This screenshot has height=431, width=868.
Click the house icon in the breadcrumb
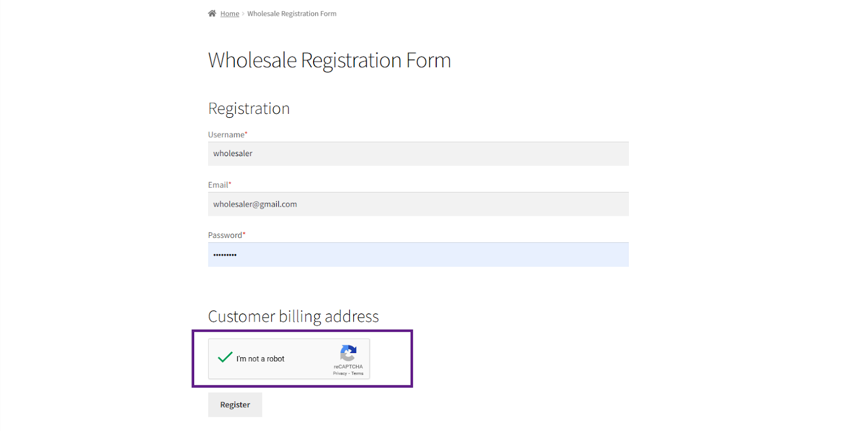point(212,14)
